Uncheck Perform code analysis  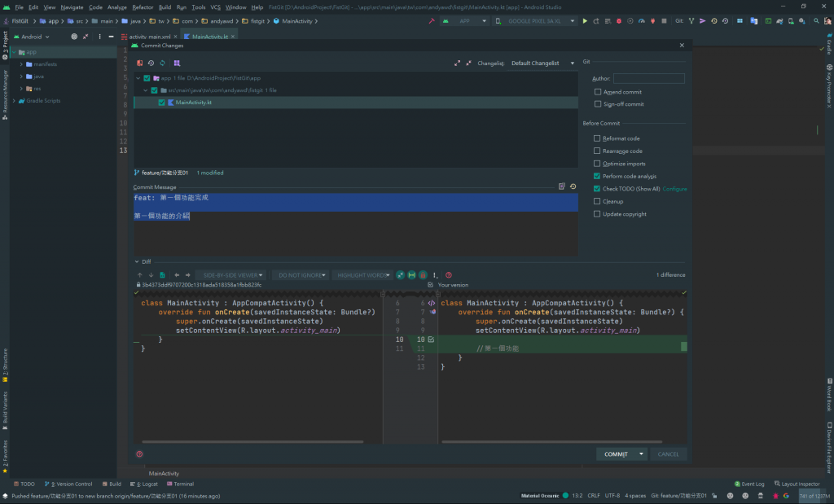point(598,176)
